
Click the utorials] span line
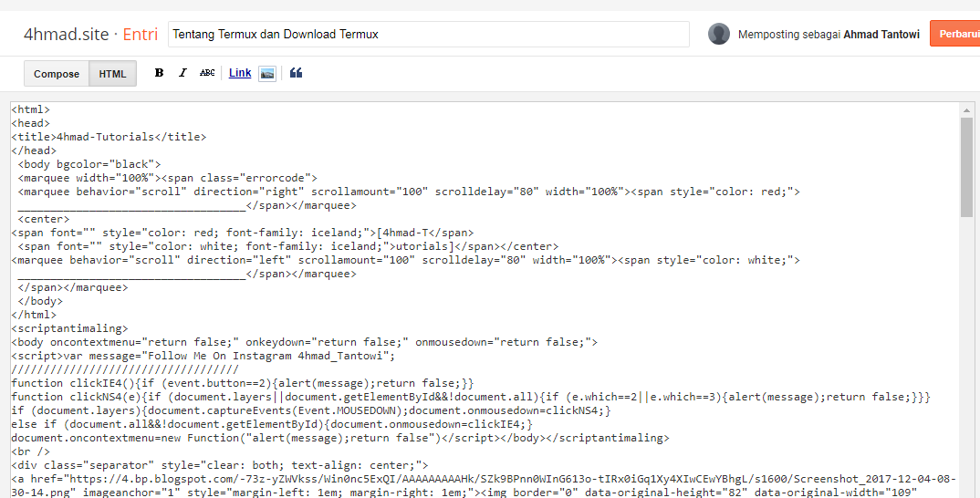(x=288, y=247)
